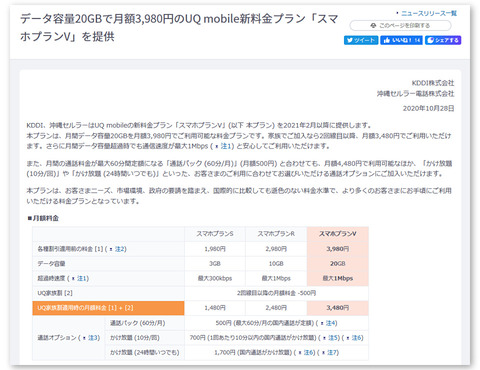The width and height of the screenshot is (480, 370).
Task: Open the 注6 link in the かけ放題 (10分/回) row
Action: [357, 338]
